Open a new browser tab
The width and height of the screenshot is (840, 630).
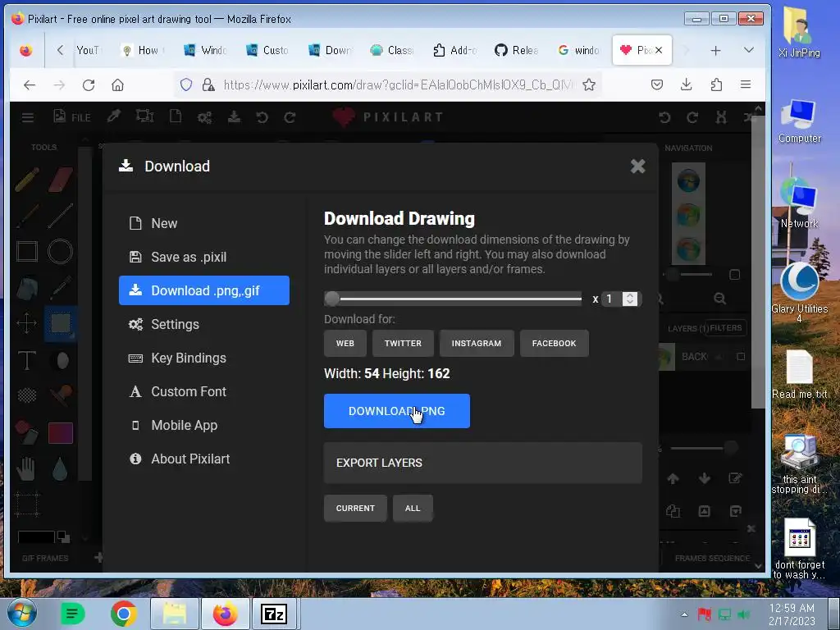click(715, 50)
